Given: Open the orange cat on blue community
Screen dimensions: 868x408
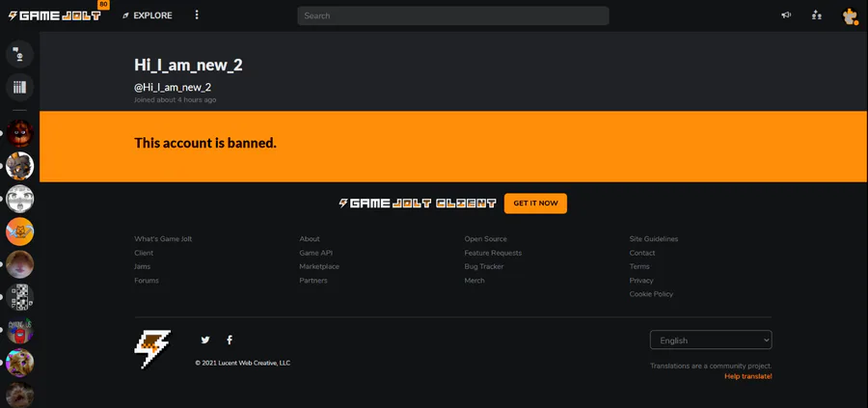Looking at the screenshot, I should (20, 231).
